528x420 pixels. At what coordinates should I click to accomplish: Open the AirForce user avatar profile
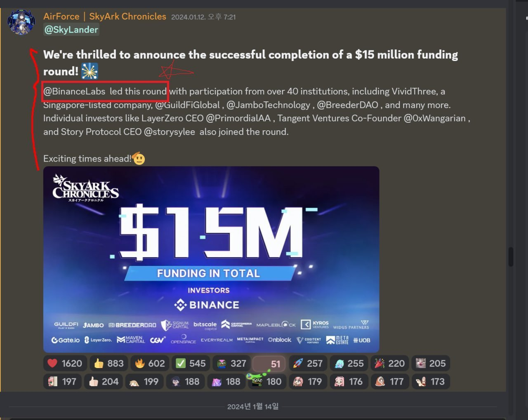(x=21, y=22)
